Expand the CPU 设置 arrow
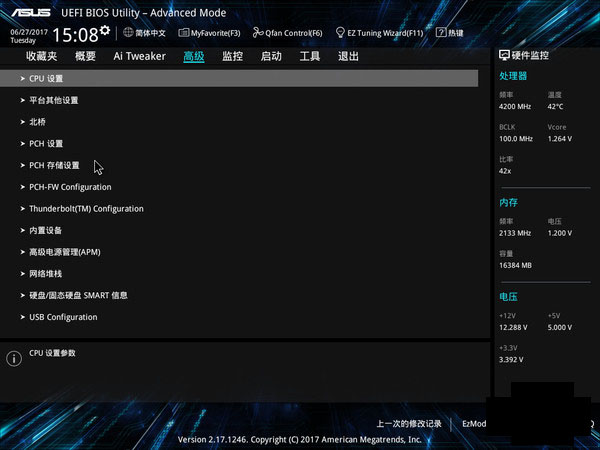 coord(23,78)
